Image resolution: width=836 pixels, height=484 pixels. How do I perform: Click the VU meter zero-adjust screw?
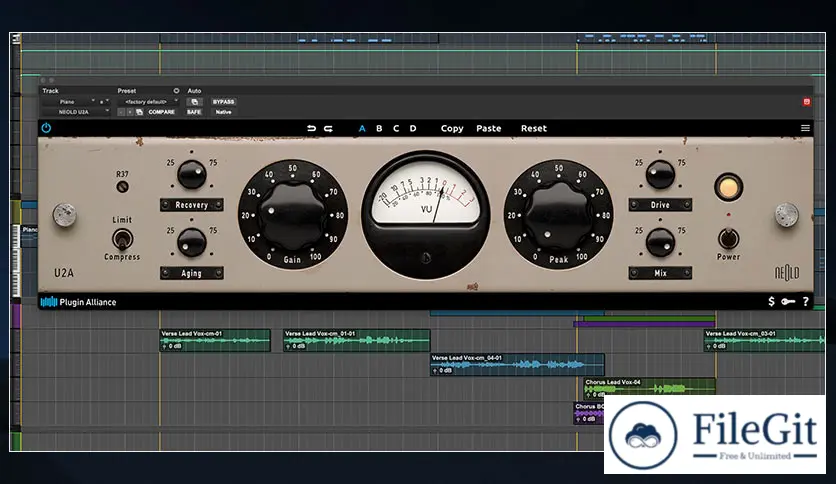click(x=425, y=259)
